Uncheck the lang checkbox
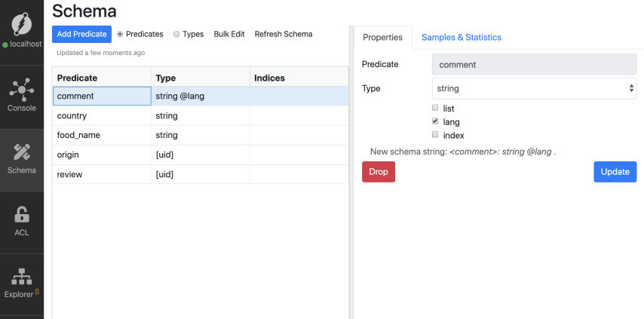 coord(435,121)
